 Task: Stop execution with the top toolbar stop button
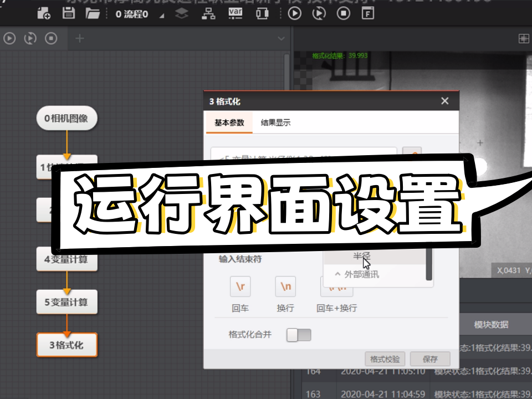(x=344, y=13)
